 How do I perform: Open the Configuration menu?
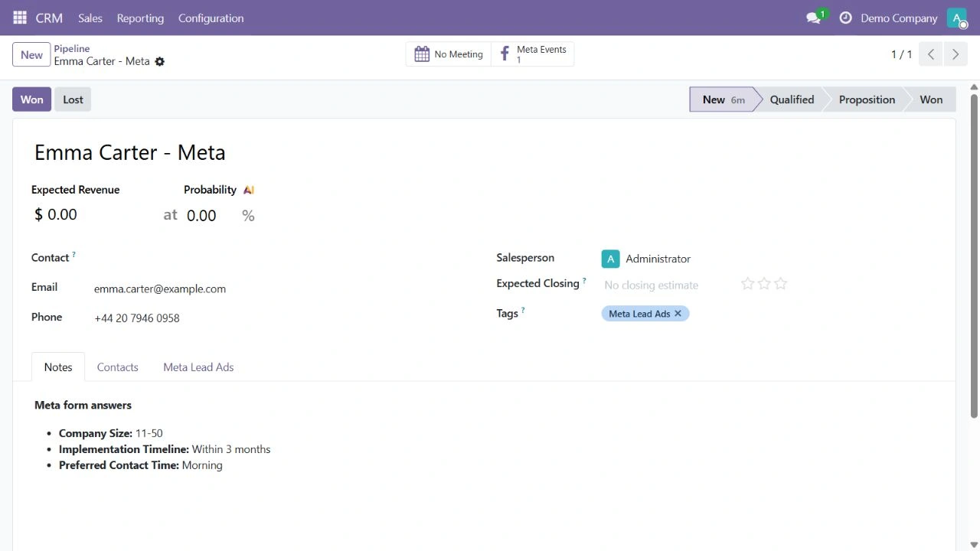(x=211, y=18)
